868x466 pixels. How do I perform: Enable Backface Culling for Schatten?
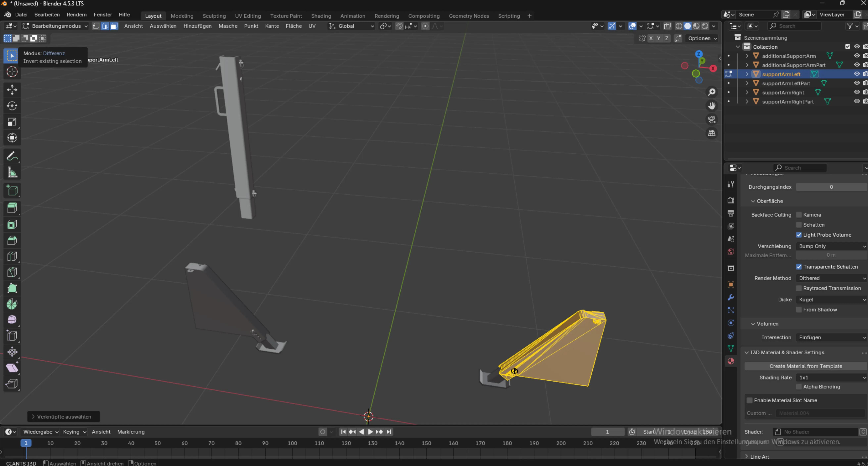(799, 225)
